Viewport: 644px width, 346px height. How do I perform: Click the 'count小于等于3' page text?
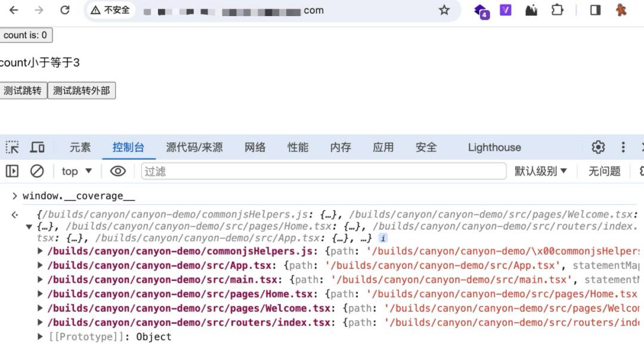click(x=39, y=63)
